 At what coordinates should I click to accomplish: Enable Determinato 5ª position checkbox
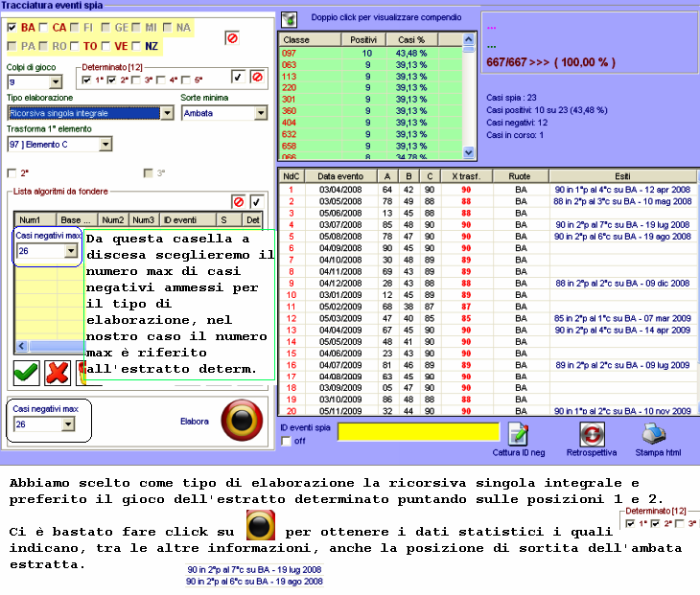click(x=187, y=80)
